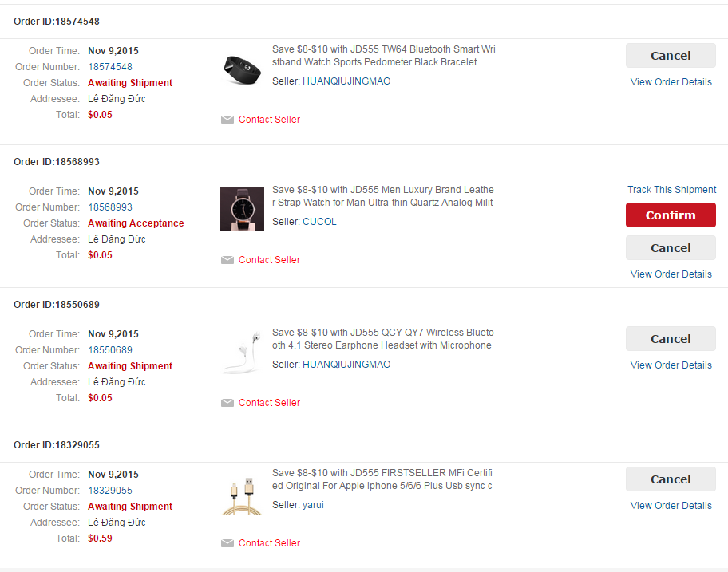The width and height of the screenshot is (728, 572).
Task: Click envelope icon for order 18574548
Action: pos(227,120)
